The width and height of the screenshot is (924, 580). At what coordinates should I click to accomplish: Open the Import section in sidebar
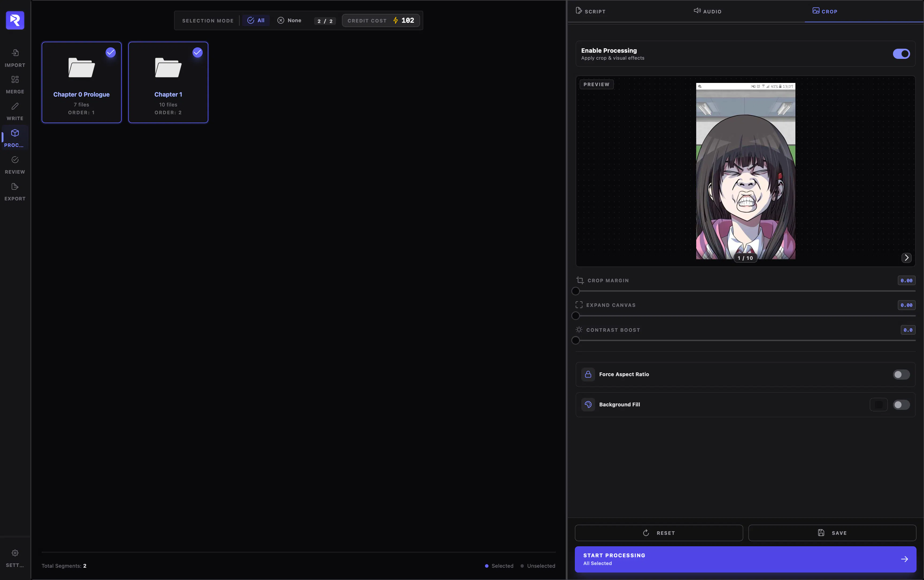[x=15, y=58]
